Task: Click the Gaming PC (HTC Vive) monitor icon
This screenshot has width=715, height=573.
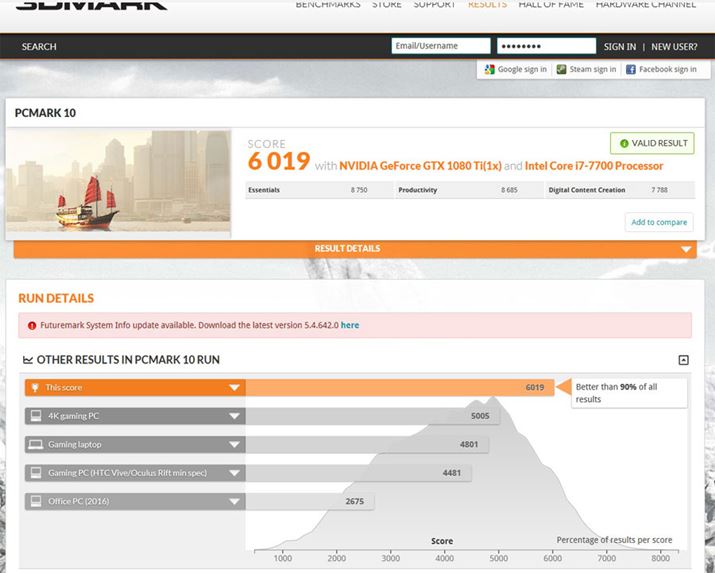Action: (x=36, y=473)
